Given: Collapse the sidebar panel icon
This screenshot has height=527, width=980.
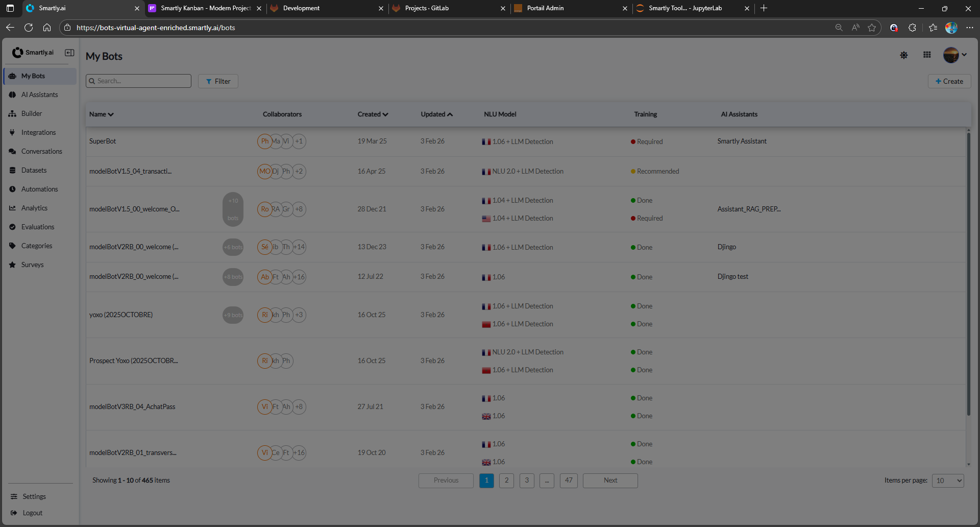Looking at the screenshot, I should 69,53.
